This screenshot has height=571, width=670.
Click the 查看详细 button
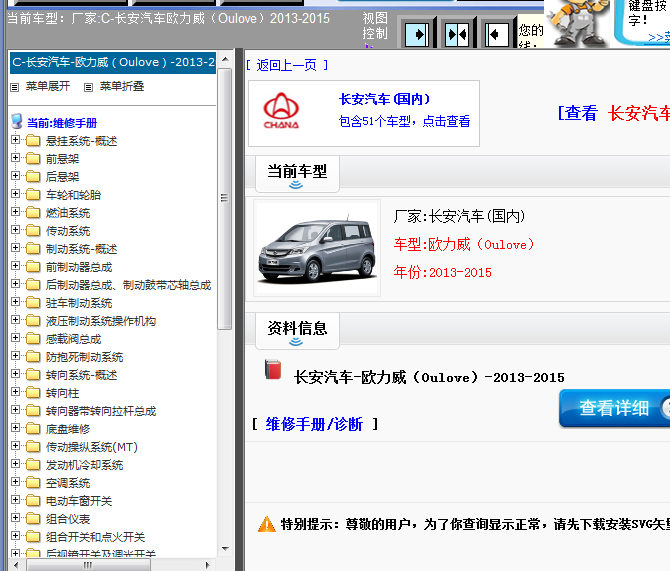(614, 408)
